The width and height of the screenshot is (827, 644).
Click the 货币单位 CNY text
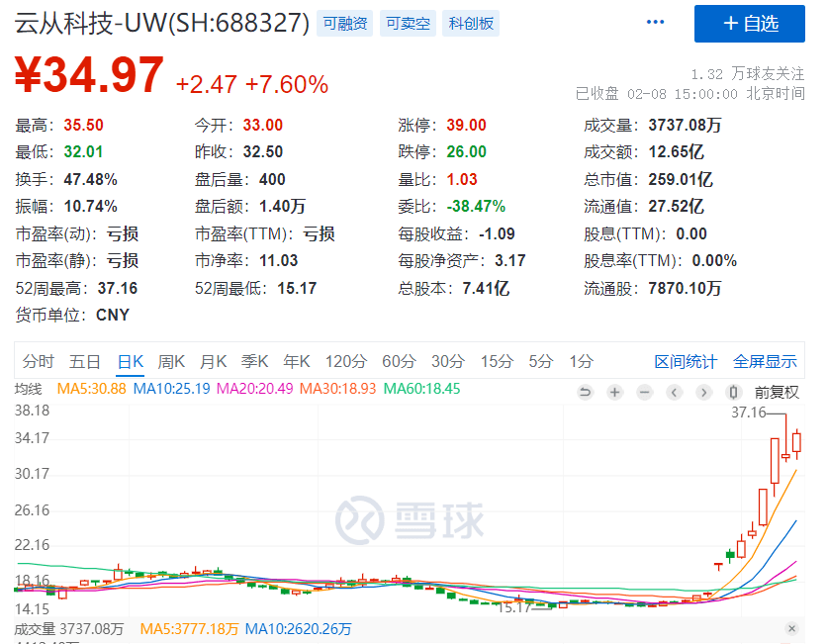pyautogui.click(x=113, y=315)
